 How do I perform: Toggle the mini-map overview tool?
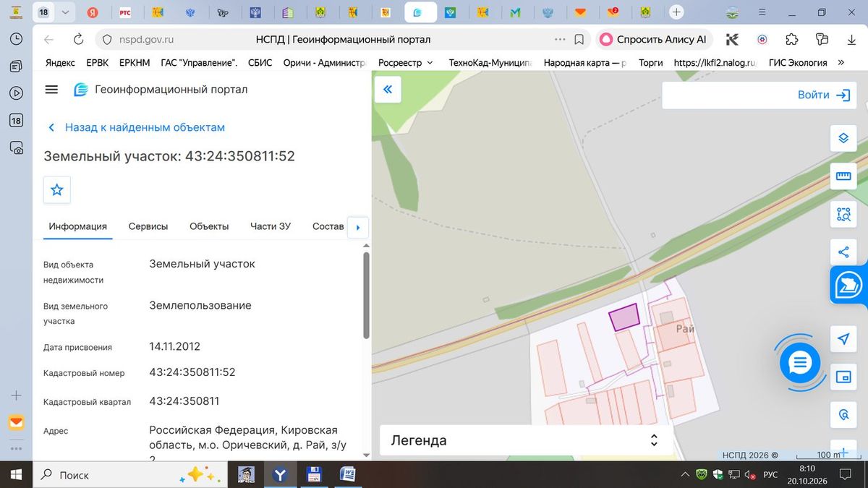pos(843,377)
